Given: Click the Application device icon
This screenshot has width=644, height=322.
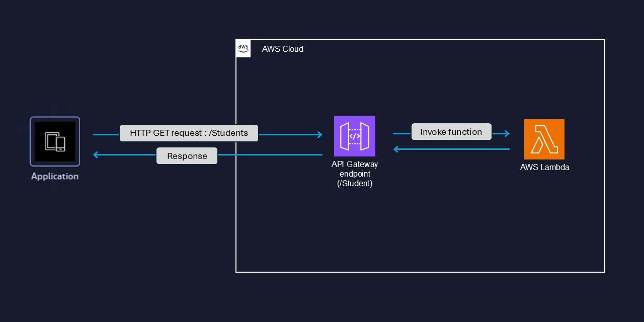Looking at the screenshot, I should tap(54, 141).
